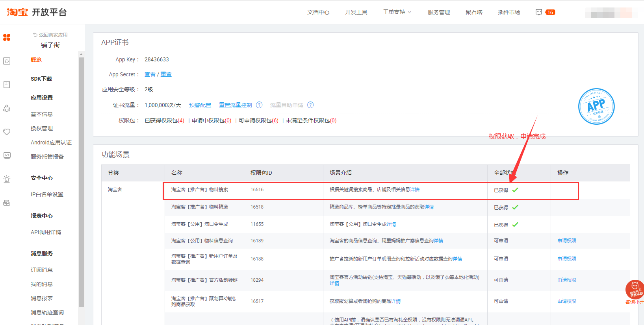Open 服务托管报备 in the sidebar

pyautogui.click(x=47, y=157)
